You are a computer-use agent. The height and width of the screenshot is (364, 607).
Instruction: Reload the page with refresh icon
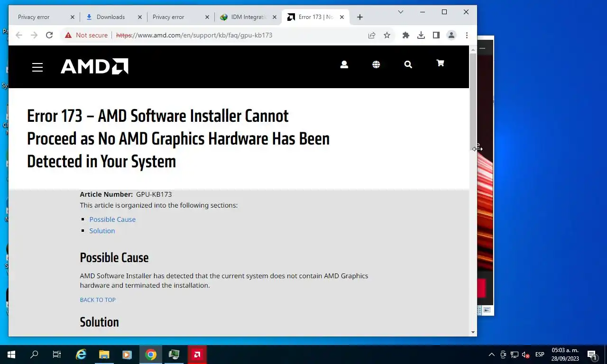[49, 35]
